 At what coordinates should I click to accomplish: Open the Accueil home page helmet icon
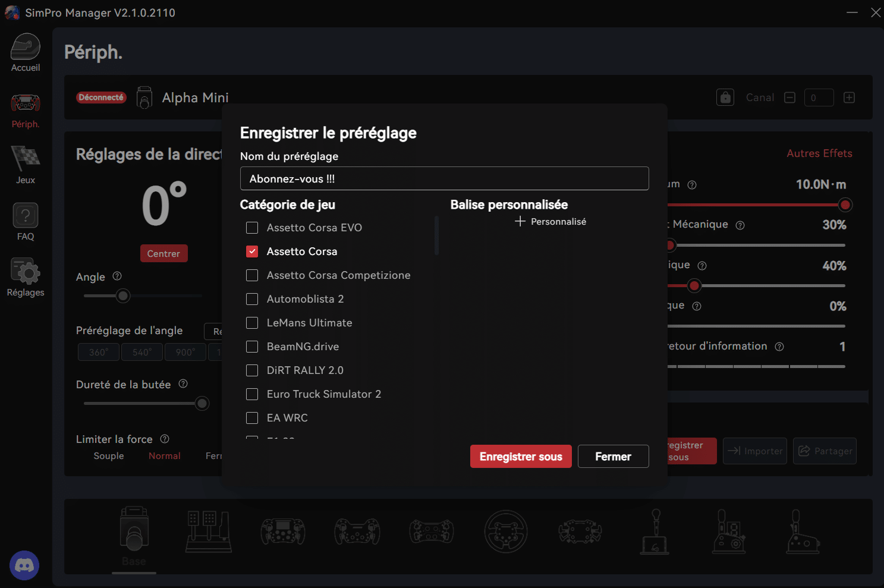coord(26,48)
